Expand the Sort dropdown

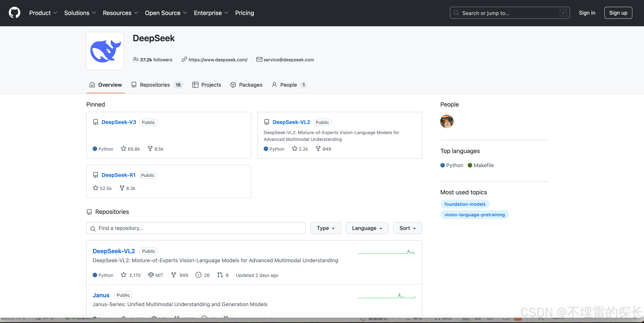407,228
